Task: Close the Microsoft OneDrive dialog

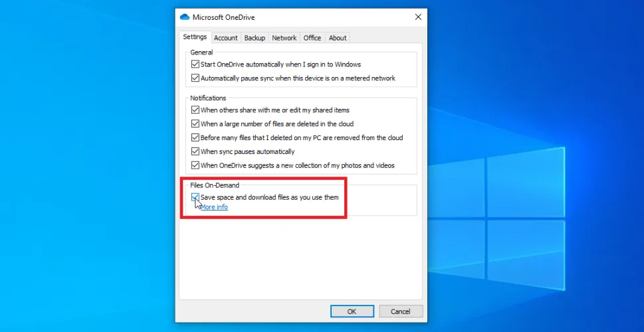Action: pyautogui.click(x=417, y=17)
